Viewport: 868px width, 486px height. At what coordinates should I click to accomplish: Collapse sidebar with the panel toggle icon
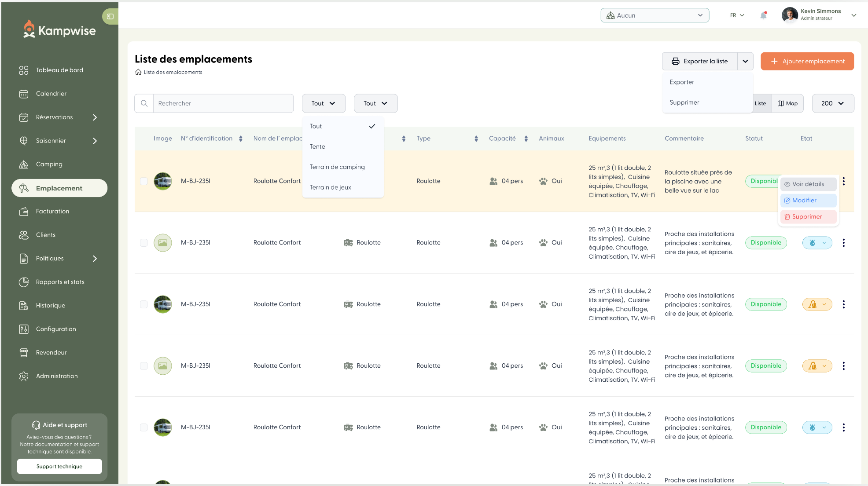(110, 17)
